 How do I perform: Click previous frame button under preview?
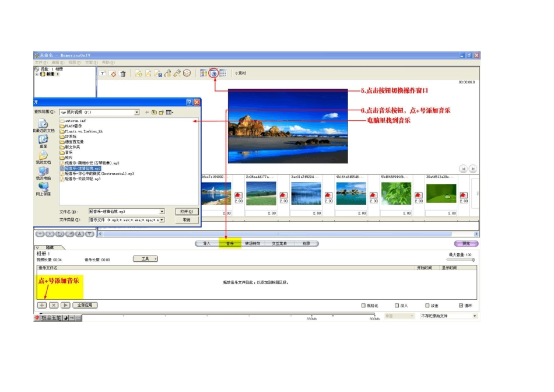coord(463,169)
